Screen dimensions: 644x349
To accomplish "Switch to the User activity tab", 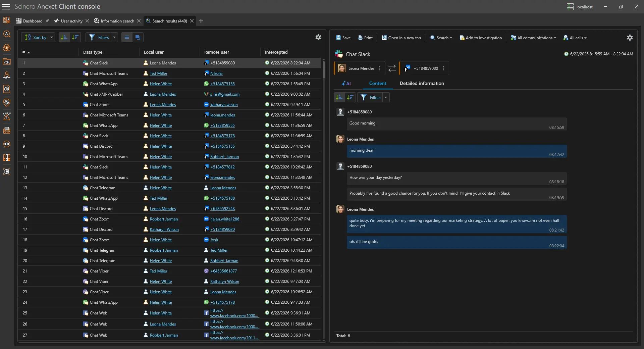I will tap(68, 21).
